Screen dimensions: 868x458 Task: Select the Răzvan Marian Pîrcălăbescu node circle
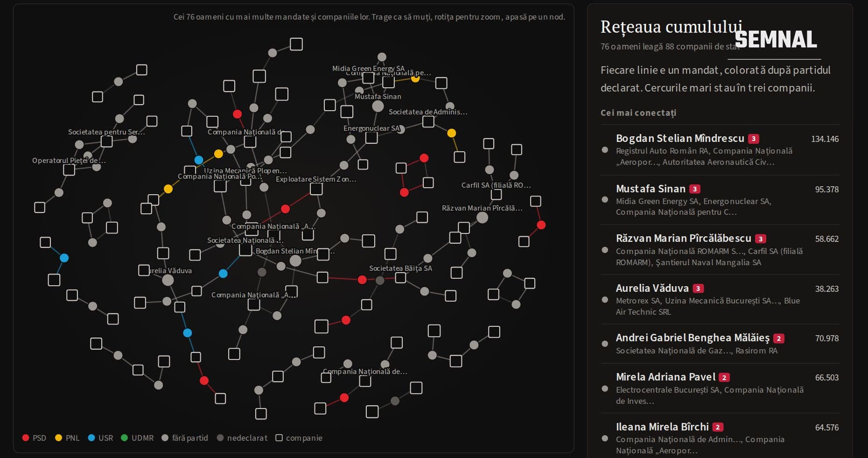point(483,217)
